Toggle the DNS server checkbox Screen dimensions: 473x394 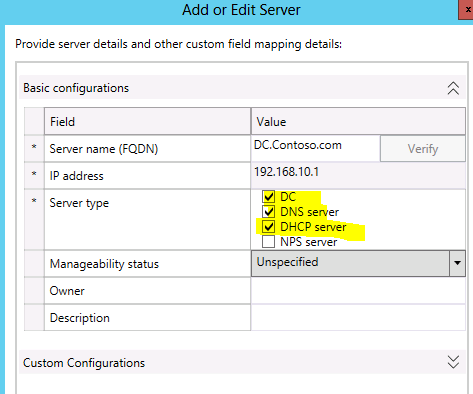coord(268,212)
